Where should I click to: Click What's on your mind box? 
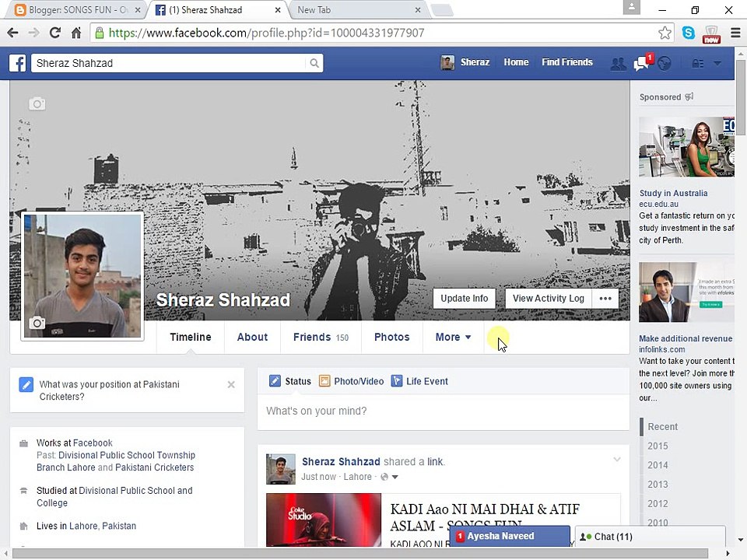tap(443, 411)
